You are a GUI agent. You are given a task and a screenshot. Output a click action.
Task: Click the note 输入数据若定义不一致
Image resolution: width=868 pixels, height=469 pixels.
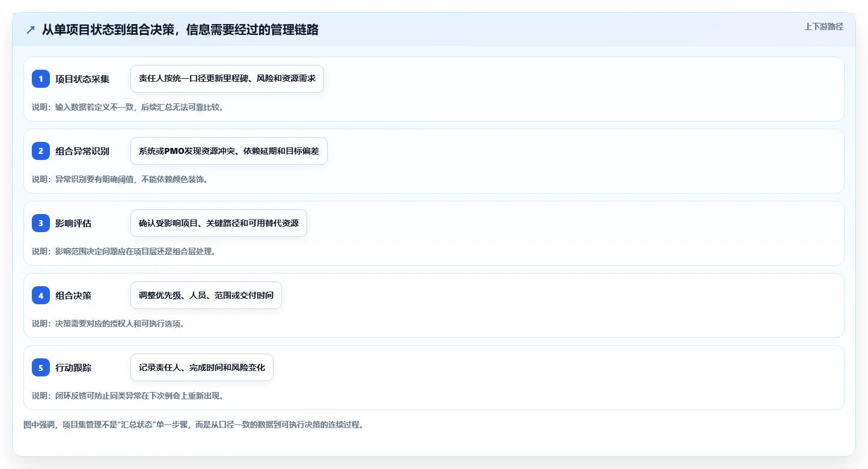point(127,107)
